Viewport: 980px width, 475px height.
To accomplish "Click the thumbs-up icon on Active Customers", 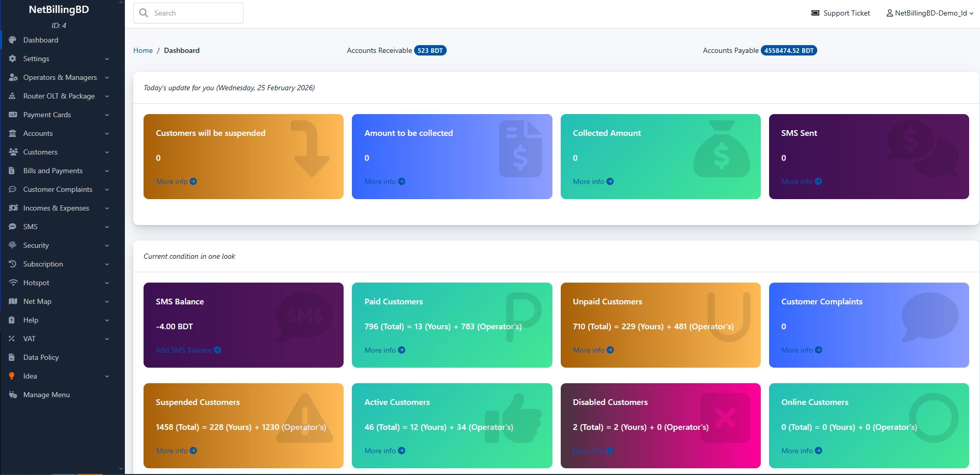I will pos(513,419).
